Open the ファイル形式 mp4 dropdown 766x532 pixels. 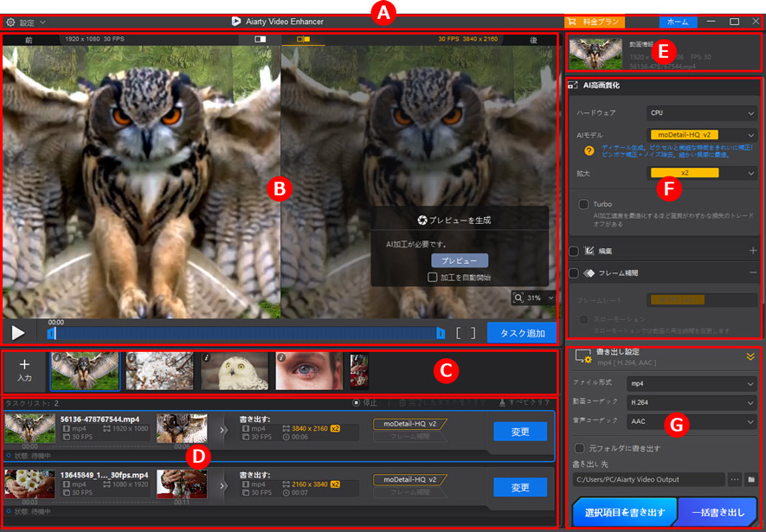click(x=692, y=383)
